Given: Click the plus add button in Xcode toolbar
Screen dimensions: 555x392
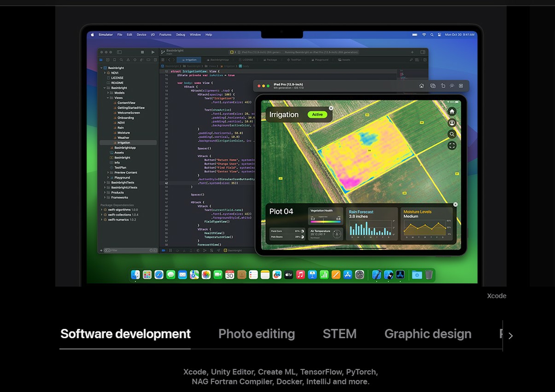Looking at the screenshot, I should (412, 52).
